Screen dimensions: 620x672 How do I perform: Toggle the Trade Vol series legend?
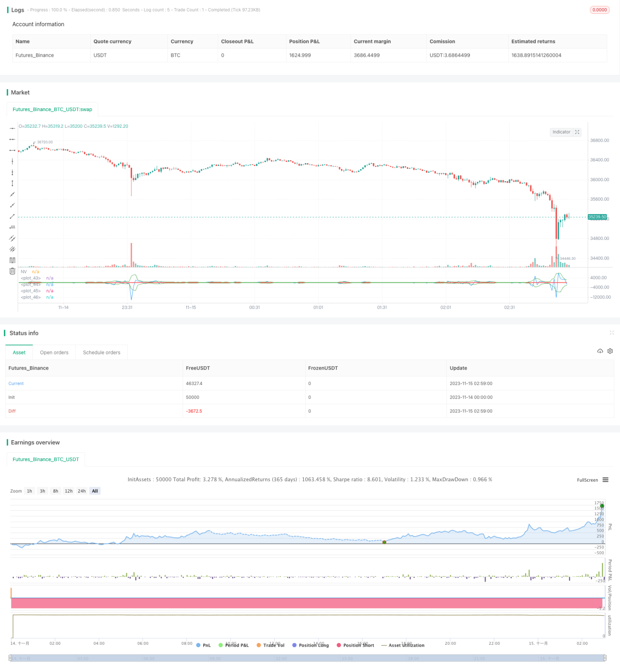click(270, 645)
